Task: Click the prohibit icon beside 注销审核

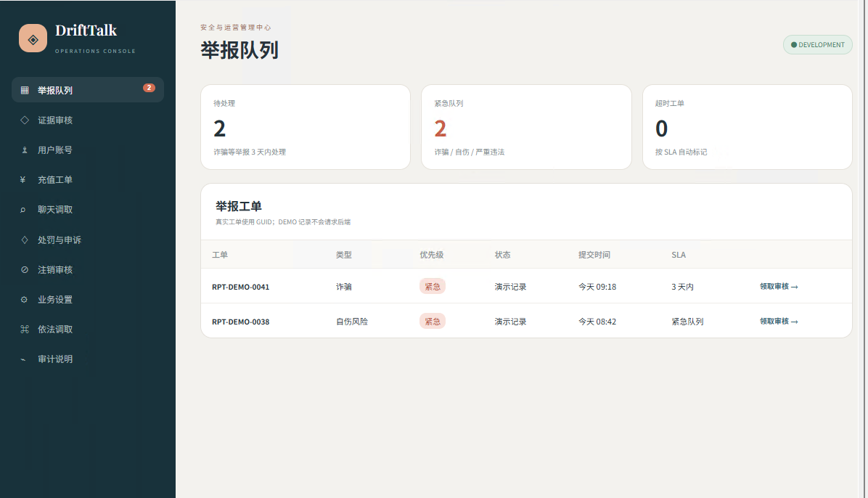Action: pyautogui.click(x=25, y=270)
